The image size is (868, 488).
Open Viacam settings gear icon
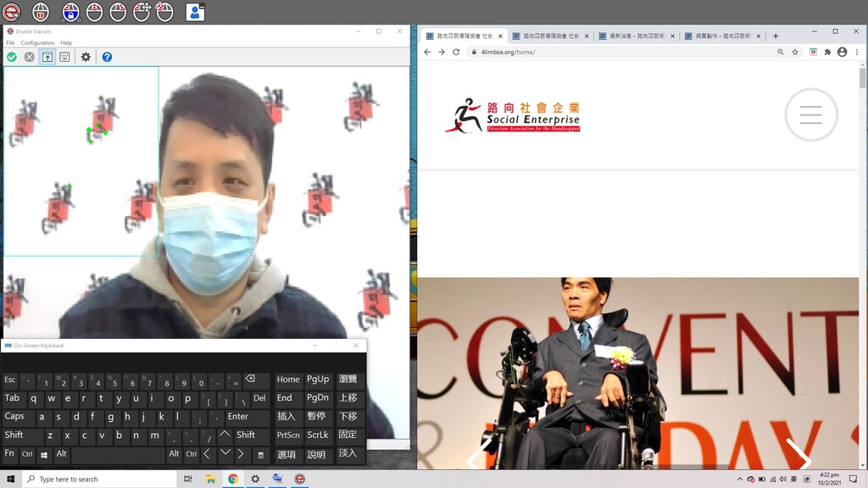tap(86, 57)
